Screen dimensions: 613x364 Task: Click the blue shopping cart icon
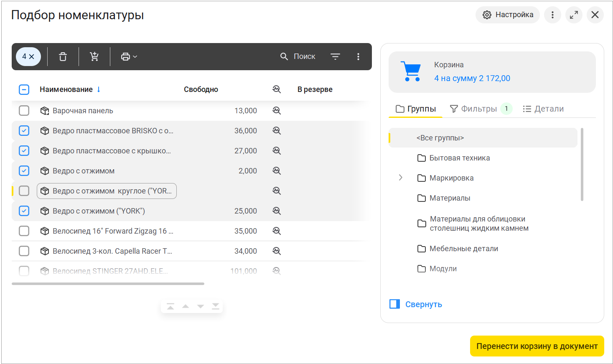pos(411,71)
